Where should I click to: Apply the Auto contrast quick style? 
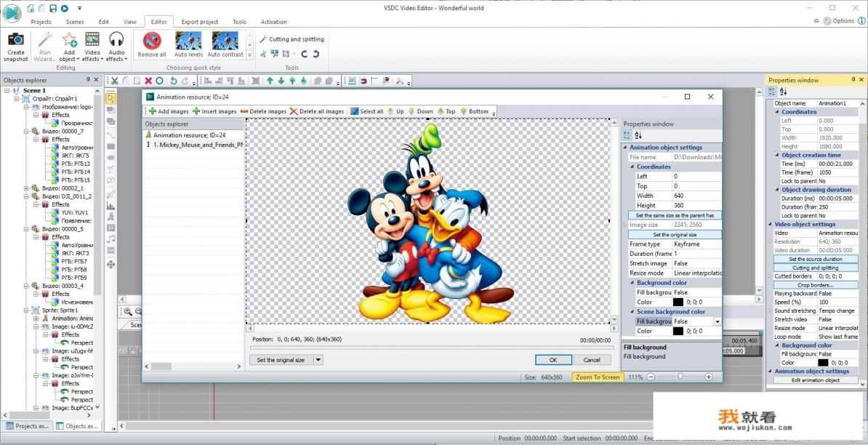point(225,45)
